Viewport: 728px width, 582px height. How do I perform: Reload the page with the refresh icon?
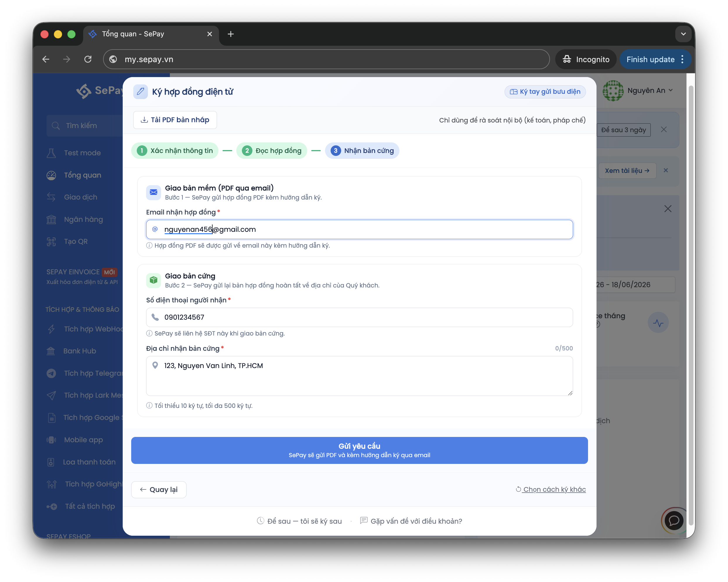(x=88, y=59)
